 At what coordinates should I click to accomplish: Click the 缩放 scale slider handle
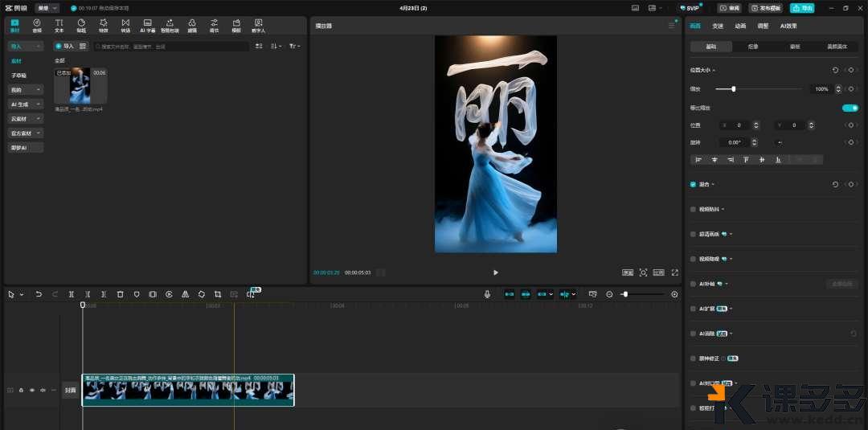(x=734, y=88)
